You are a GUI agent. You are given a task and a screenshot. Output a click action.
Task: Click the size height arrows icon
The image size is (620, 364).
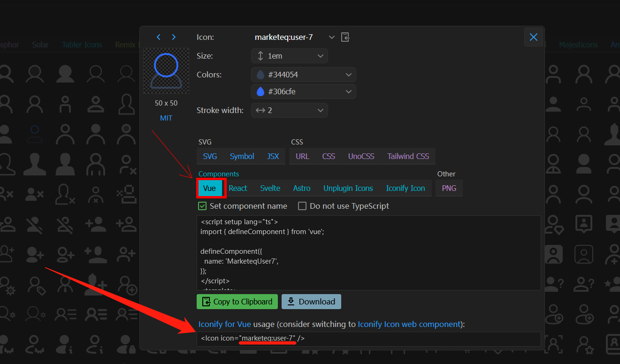click(x=260, y=56)
